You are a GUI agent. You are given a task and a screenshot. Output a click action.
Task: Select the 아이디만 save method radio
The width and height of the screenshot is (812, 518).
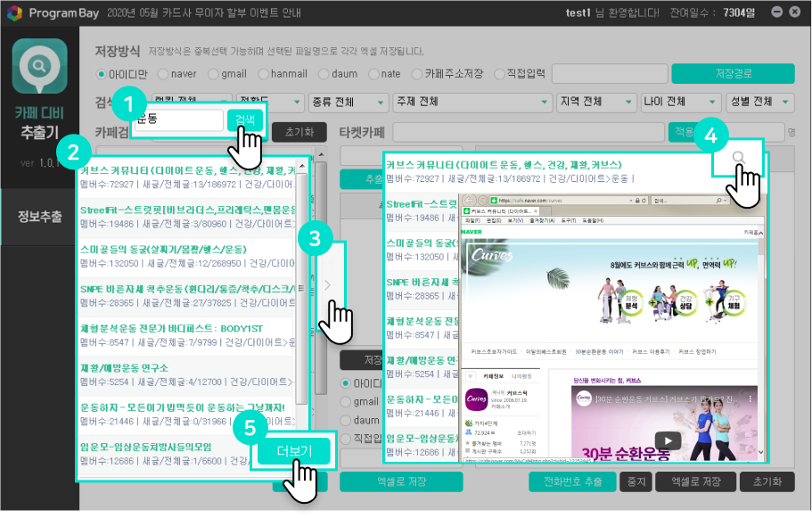pyautogui.click(x=101, y=74)
